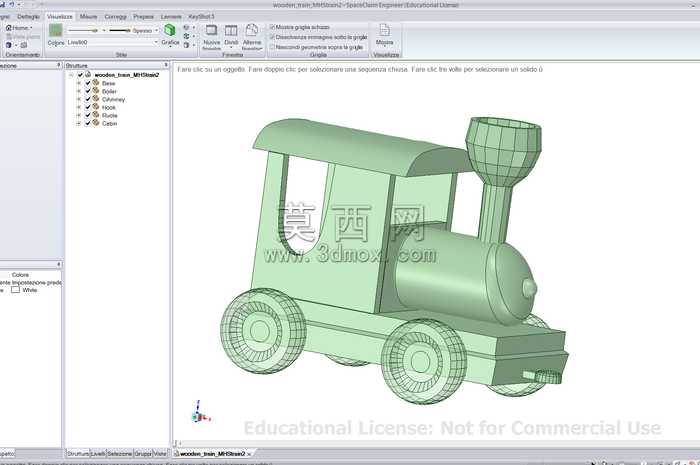Toggle visibility checkbox for Boiler

88,91
